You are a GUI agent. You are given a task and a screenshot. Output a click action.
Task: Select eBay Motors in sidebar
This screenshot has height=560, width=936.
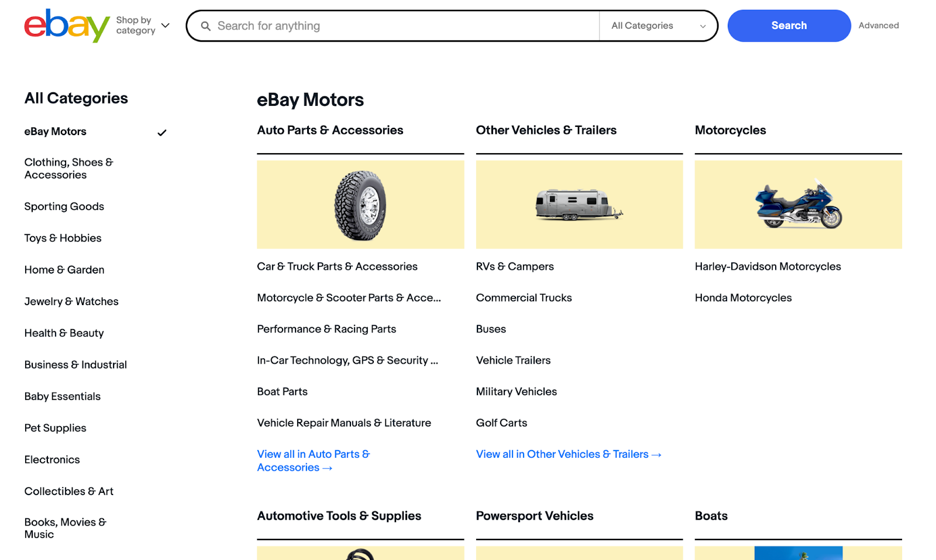56,132
